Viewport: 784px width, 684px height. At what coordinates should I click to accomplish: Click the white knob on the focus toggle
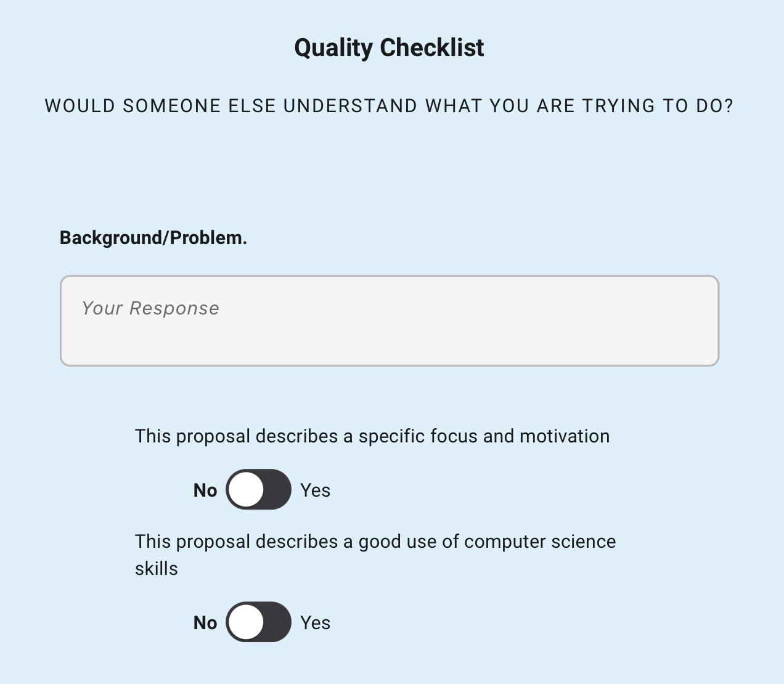pyautogui.click(x=246, y=490)
